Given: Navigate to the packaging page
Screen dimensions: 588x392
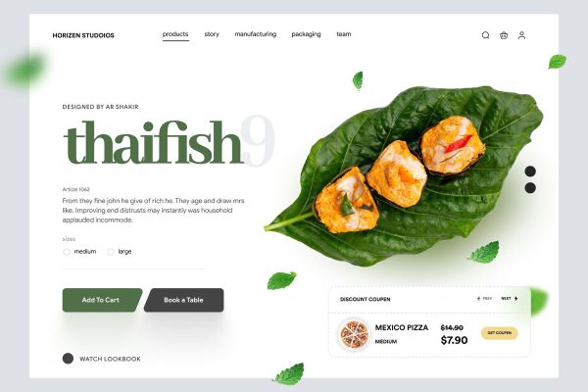Looking at the screenshot, I should pos(306,34).
